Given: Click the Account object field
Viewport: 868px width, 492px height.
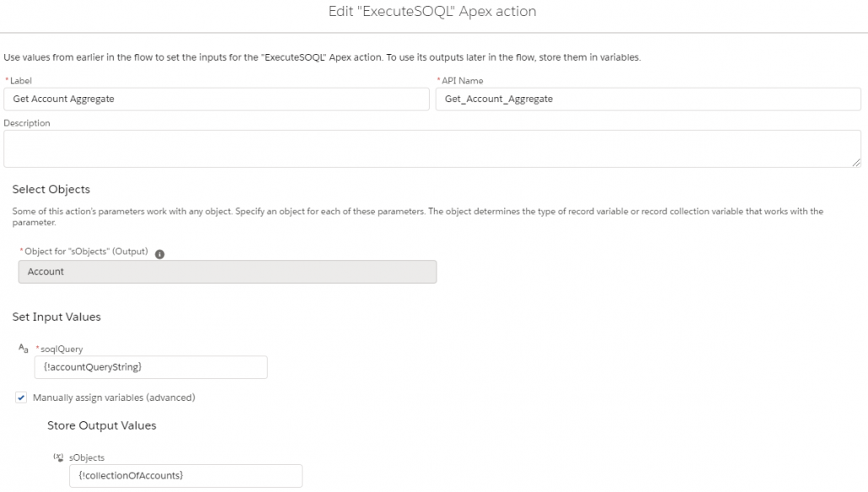Looking at the screenshot, I should point(228,271).
